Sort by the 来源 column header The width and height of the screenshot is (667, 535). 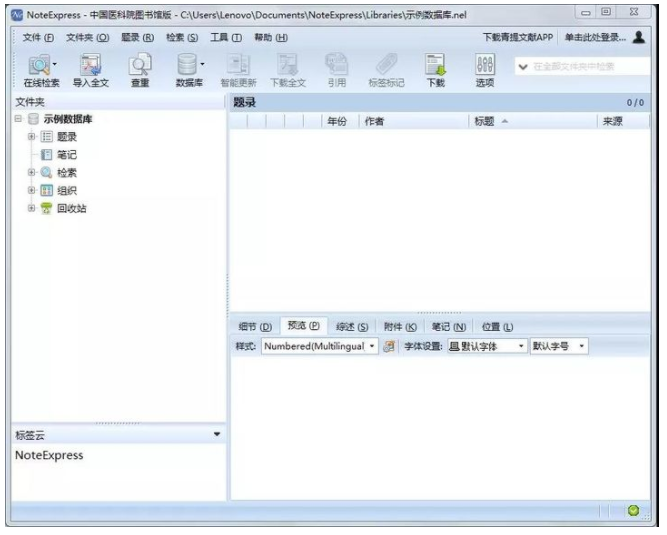(x=624, y=121)
